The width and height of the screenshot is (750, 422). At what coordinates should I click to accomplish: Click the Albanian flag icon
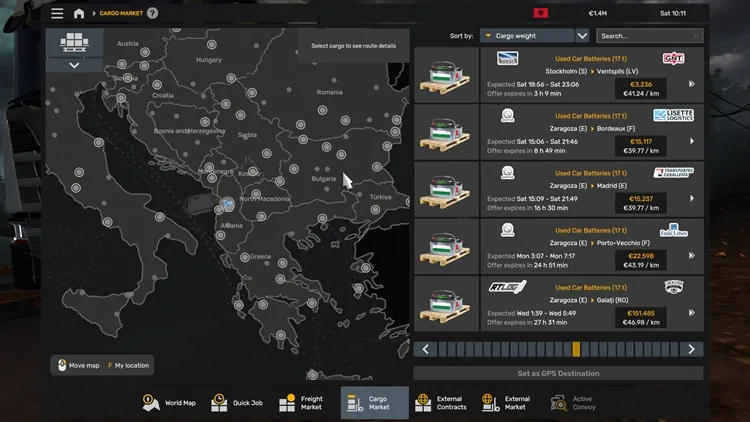[540, 13]
